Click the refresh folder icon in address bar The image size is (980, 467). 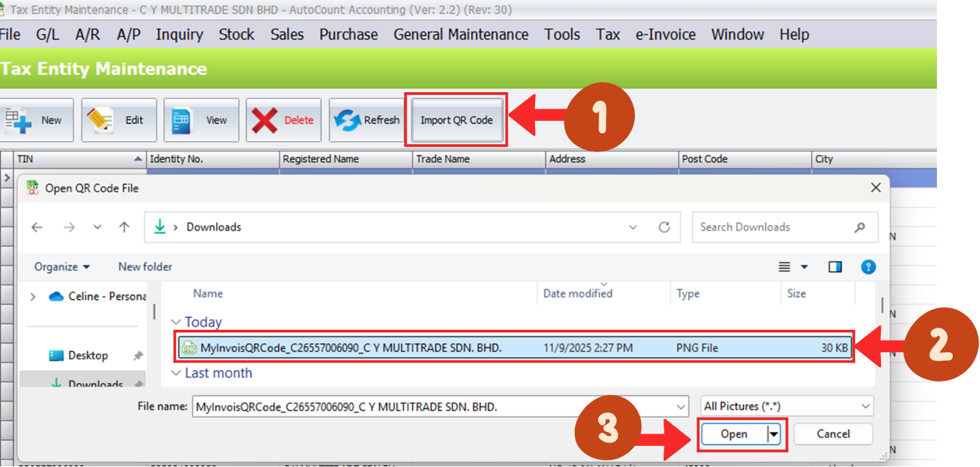[x=664, y=227]
